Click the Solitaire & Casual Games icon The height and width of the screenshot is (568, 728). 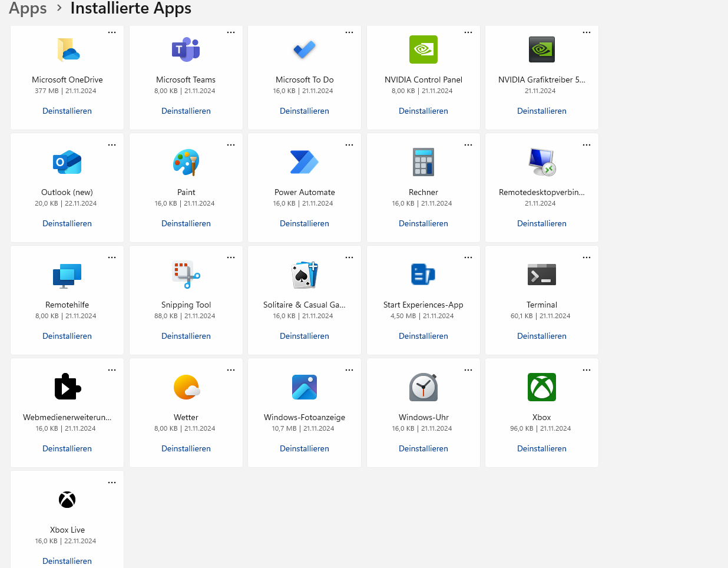(x=305, y=275)
